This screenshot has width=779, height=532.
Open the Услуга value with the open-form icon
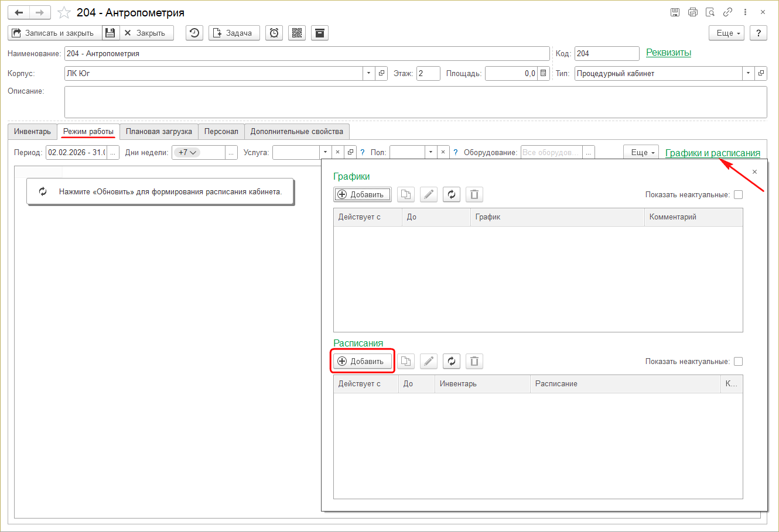click(x=350, y=152)
